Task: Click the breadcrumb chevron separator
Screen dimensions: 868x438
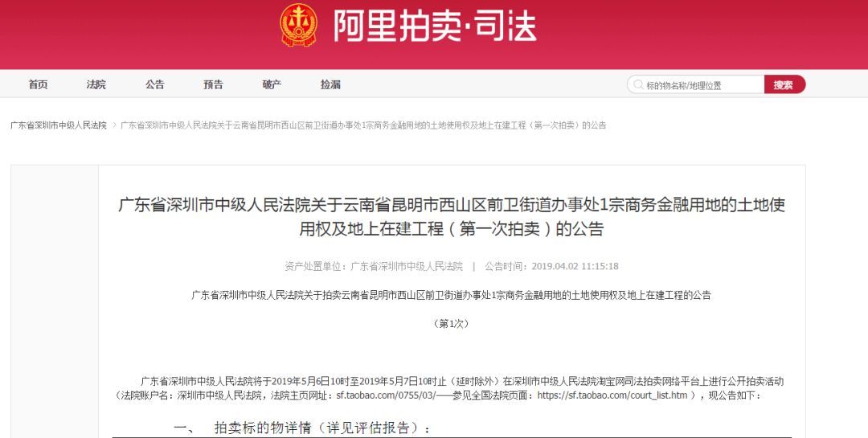Action: 115,125
